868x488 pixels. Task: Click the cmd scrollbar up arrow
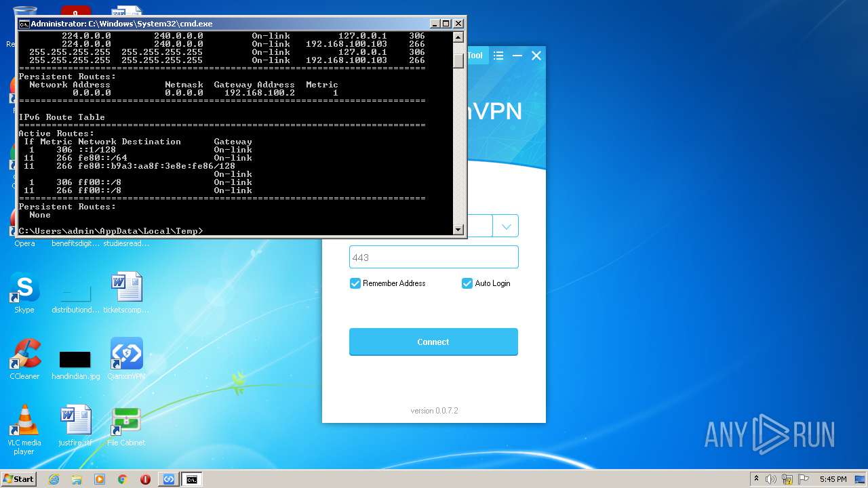point(458,37)
